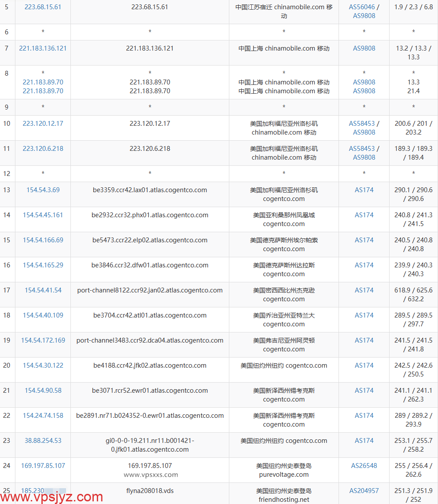Image resolution: width=438 pixels, height=504 pixels.
Task: Open IP link 169.197.85.107
Action: (43, 466)
